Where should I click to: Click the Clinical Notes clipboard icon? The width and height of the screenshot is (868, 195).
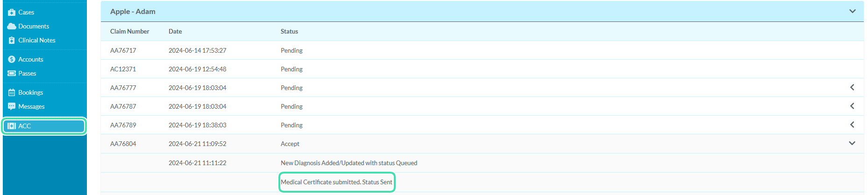click(x=12, y=41)
